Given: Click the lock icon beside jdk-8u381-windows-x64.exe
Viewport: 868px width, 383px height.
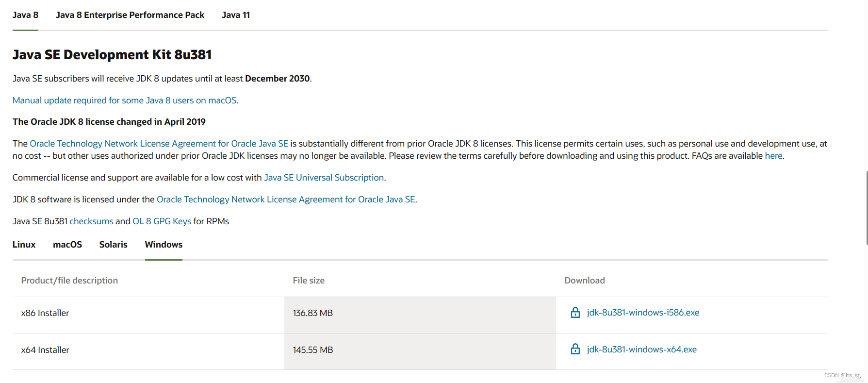Looking at the screenshot, I should point(575,349).
